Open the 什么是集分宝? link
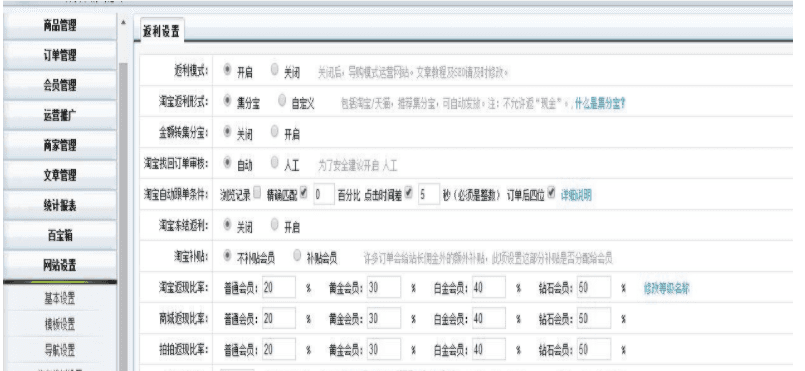This screenshot has height=371, width=805. coord(600,104)
